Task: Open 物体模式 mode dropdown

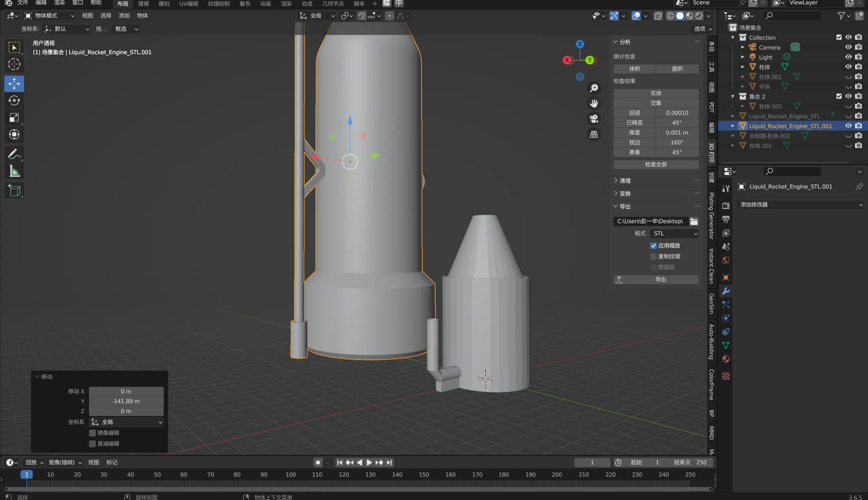Action: (50, 16)
